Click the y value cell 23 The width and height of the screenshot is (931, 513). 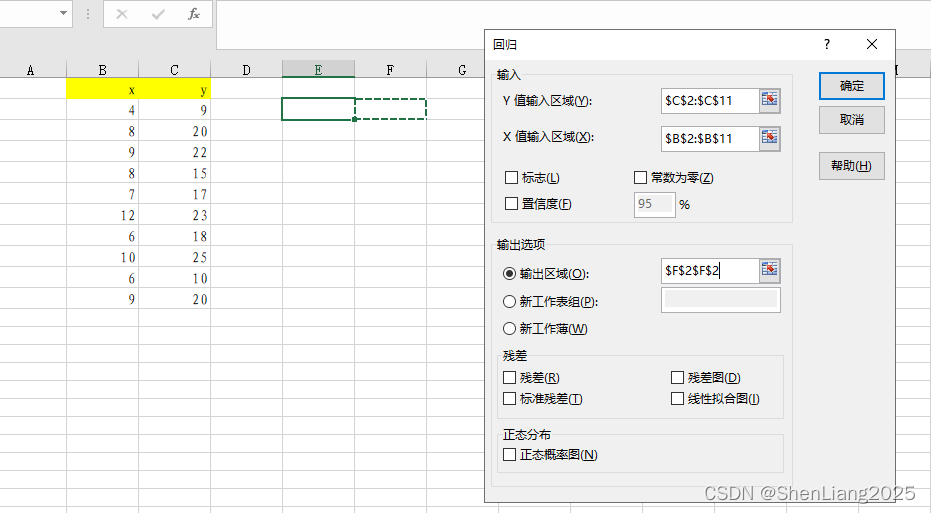pos(174,215)
